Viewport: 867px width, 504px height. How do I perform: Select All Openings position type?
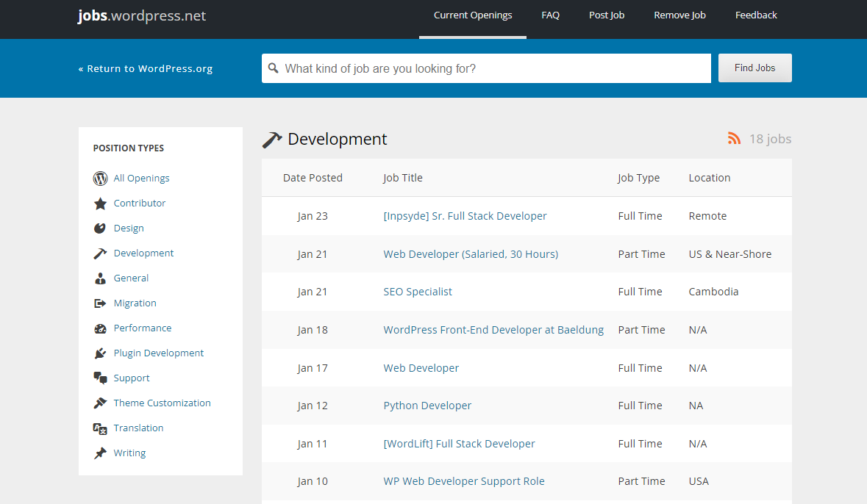(141, 178)
